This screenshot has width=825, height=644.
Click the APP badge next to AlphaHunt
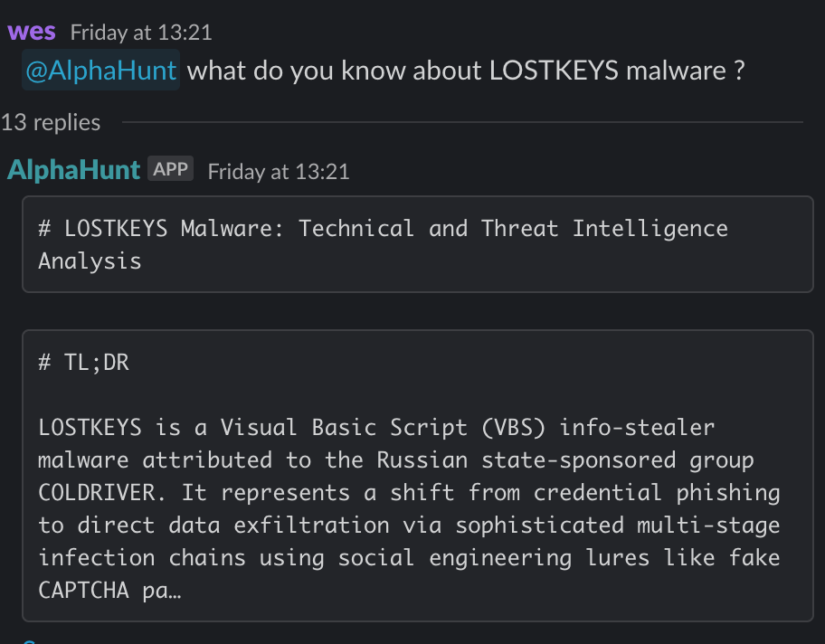170,169
